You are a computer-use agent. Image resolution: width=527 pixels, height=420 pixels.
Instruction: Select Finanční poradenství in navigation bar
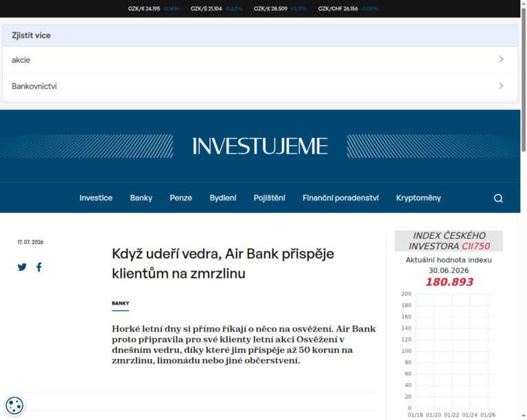tap(340, 198)
